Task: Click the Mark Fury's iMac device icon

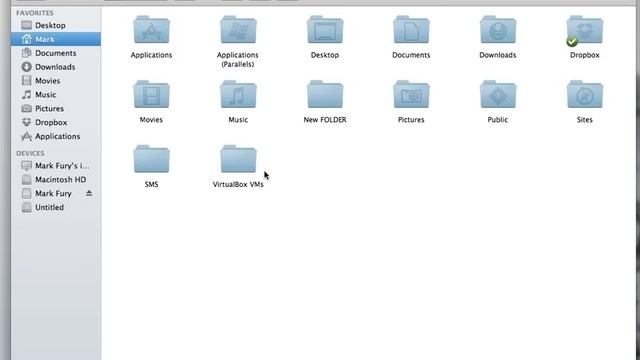Action: click(x=27, y=166)
